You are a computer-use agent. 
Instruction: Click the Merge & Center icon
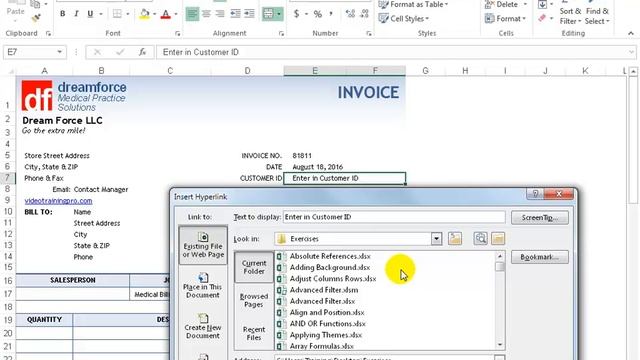[269, 14]
